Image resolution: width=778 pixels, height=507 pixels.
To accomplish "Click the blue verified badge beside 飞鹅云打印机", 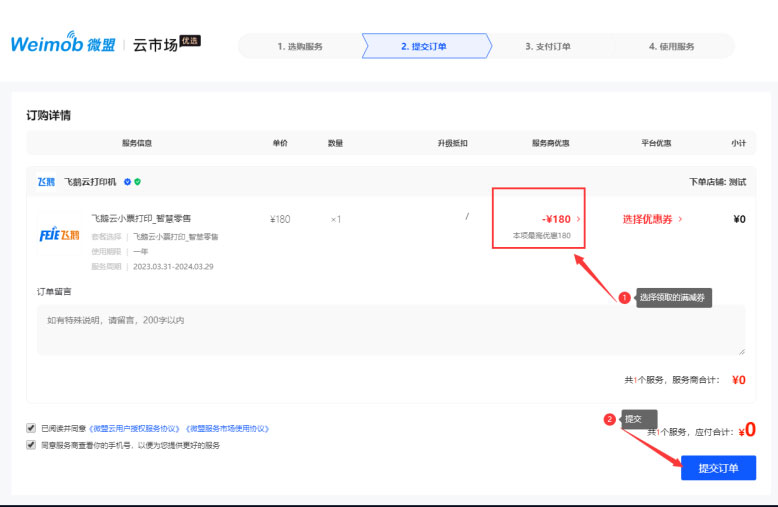I will pos(127,182).
